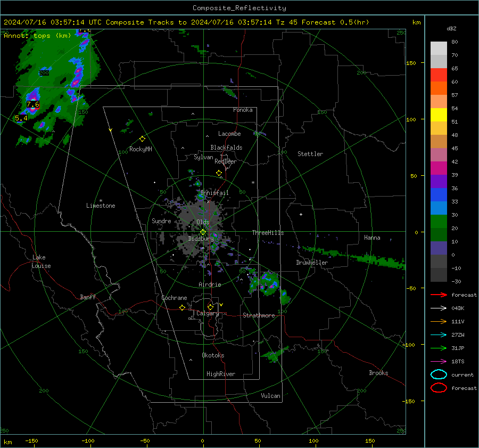479x448 pixels.
Task: Click the Calgary city label
Action: click(x=208, y=313)
